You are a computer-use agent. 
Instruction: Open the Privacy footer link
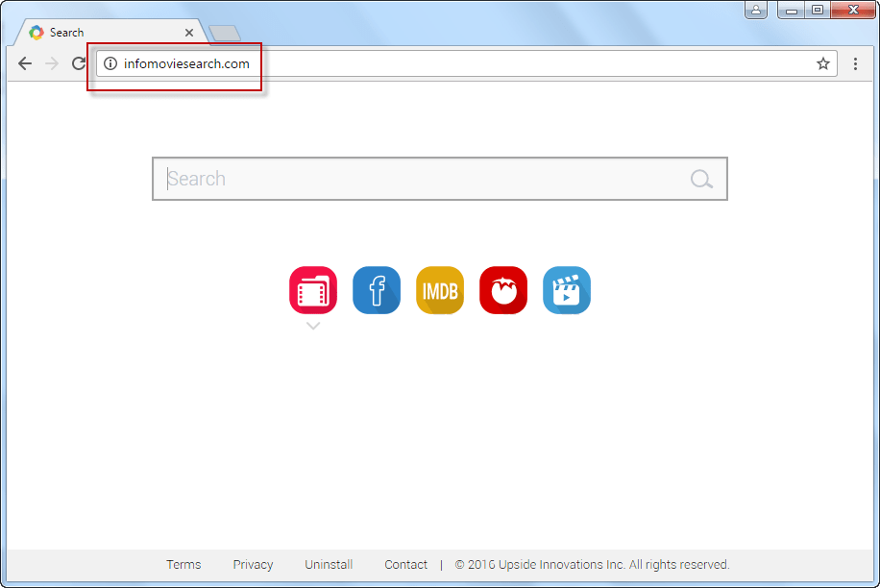point(253,564)
